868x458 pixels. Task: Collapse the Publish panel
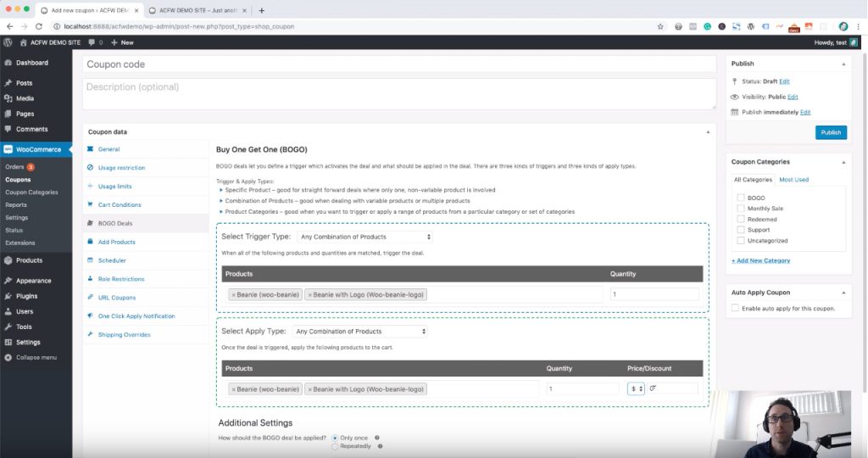[843, 64]
